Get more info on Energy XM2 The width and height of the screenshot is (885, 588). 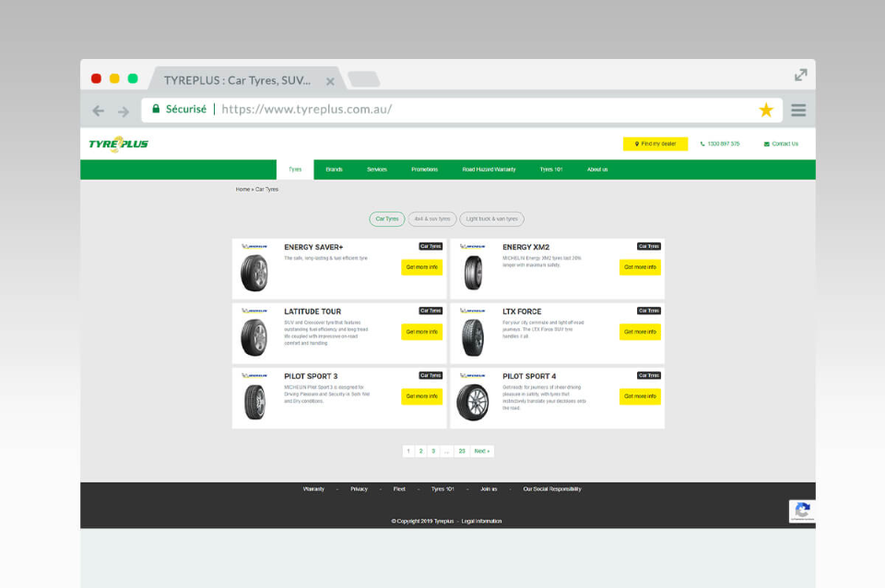click(x=640, y=267)
